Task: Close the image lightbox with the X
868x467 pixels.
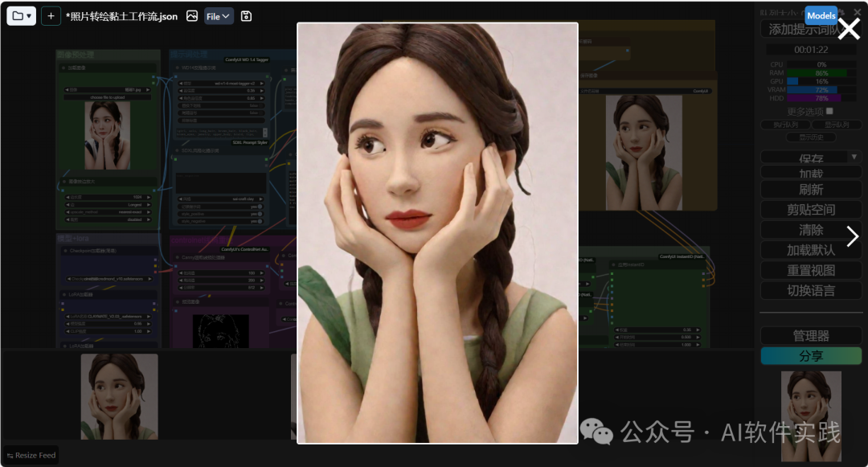Action: click(849, 29)
